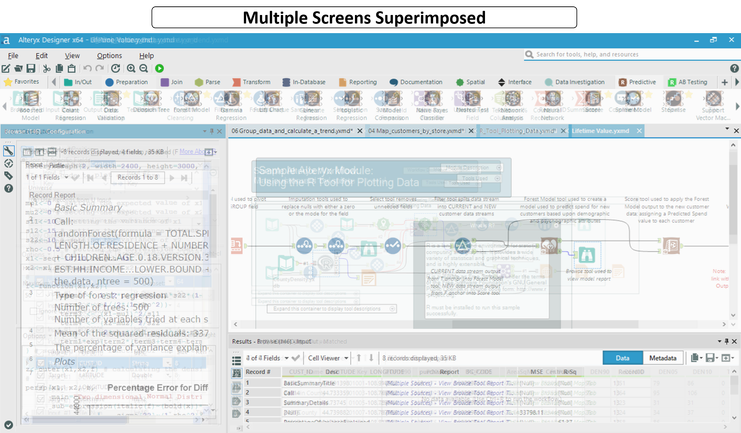Switch Results to the Metadata view

coord(663,358)
